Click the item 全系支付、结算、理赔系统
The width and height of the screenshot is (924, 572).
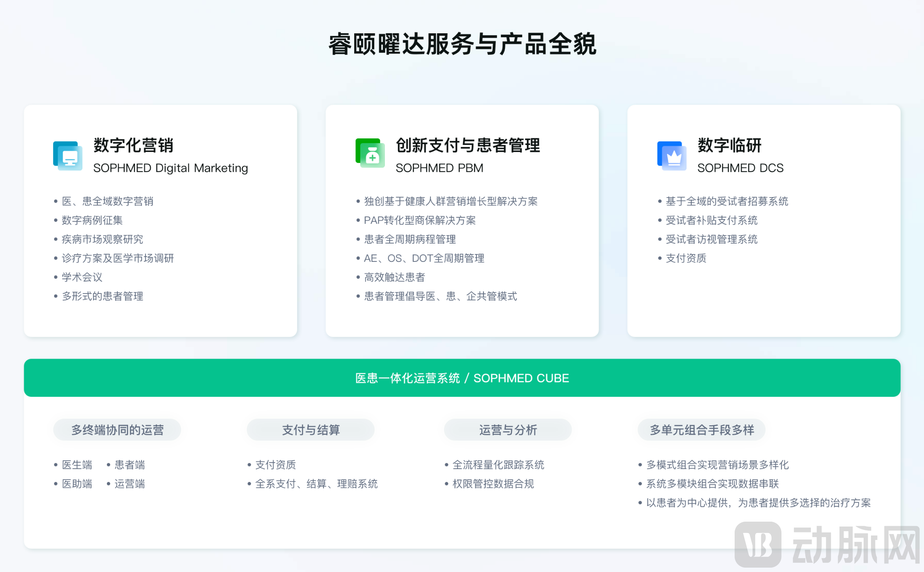click(316, 484)
